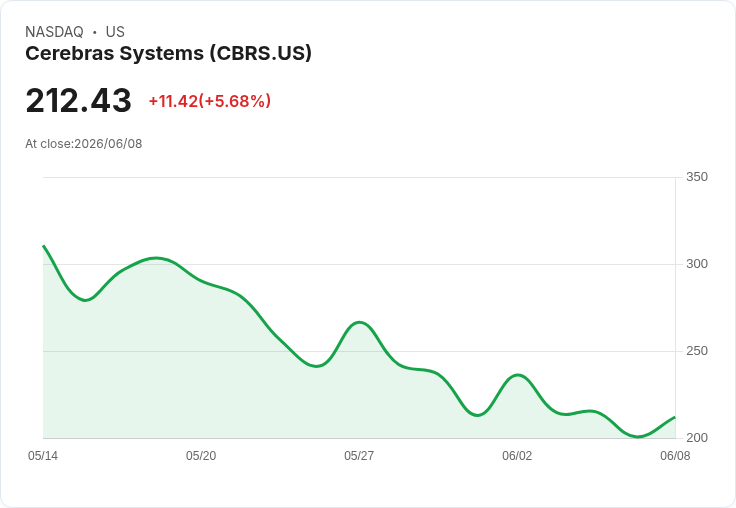Click the chart line endpoint at 06/08
Image resolution: width=736 pixels, height=508 pixels.
[x=675, y=417]
